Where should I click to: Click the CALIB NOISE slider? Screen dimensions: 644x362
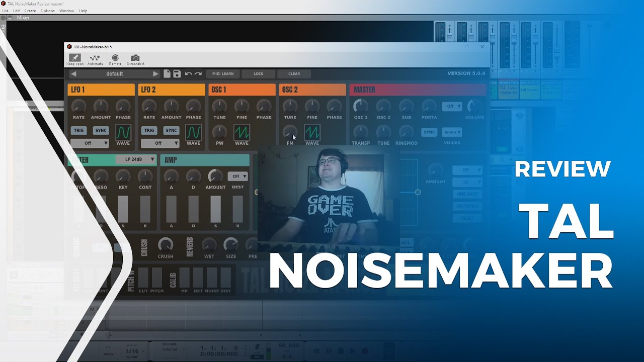[212, 277]
